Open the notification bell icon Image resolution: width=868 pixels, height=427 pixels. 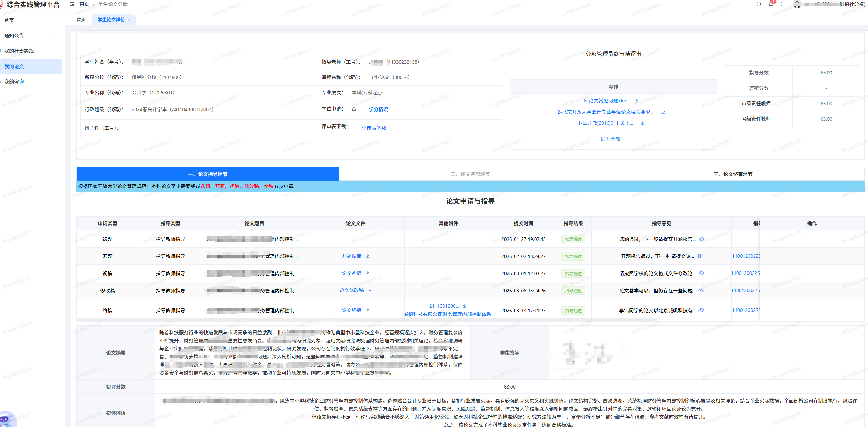771,4
